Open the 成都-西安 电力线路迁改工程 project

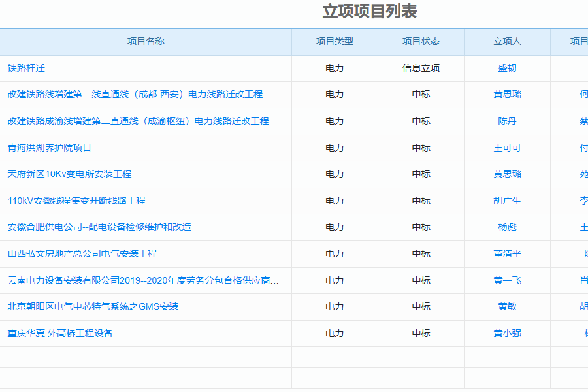[135, 94]
